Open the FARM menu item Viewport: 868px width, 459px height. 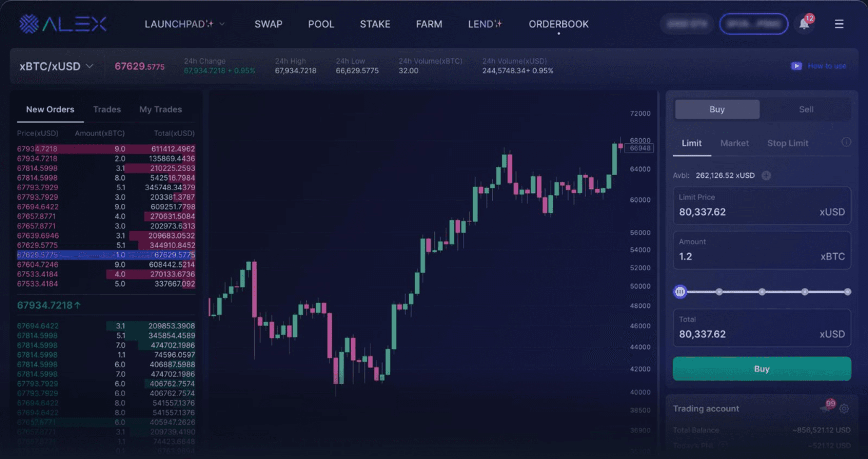429,24
